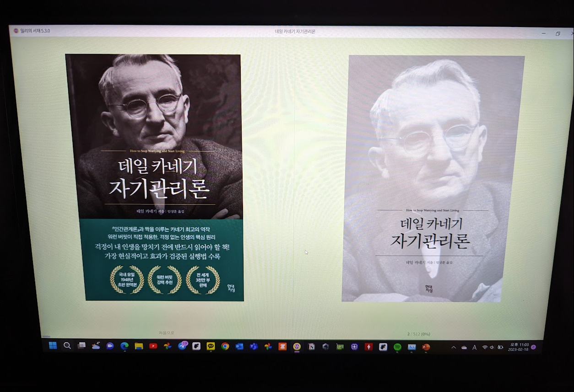Click the 밀리의 서재 app logo in the title bar

click(x=16, y=31)
